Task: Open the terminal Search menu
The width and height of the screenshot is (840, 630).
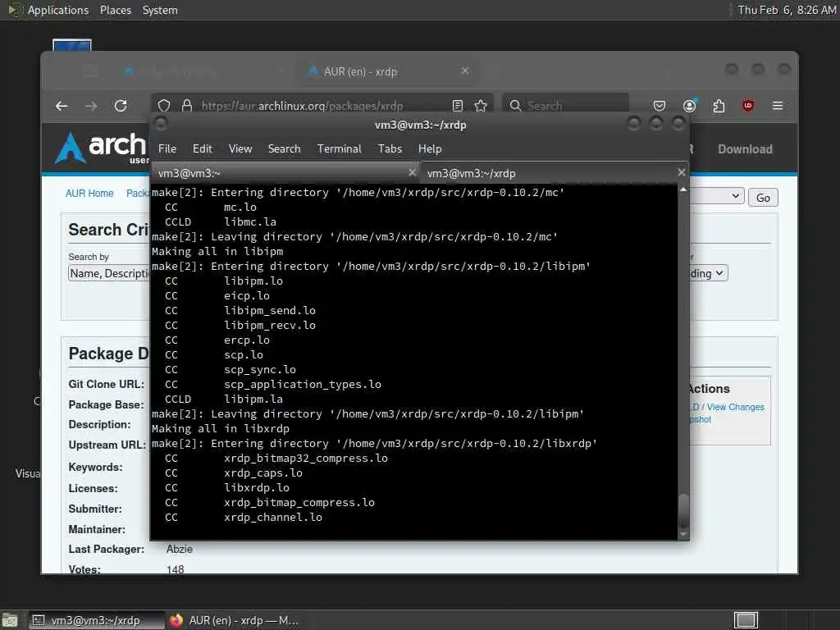Action: 284,149
